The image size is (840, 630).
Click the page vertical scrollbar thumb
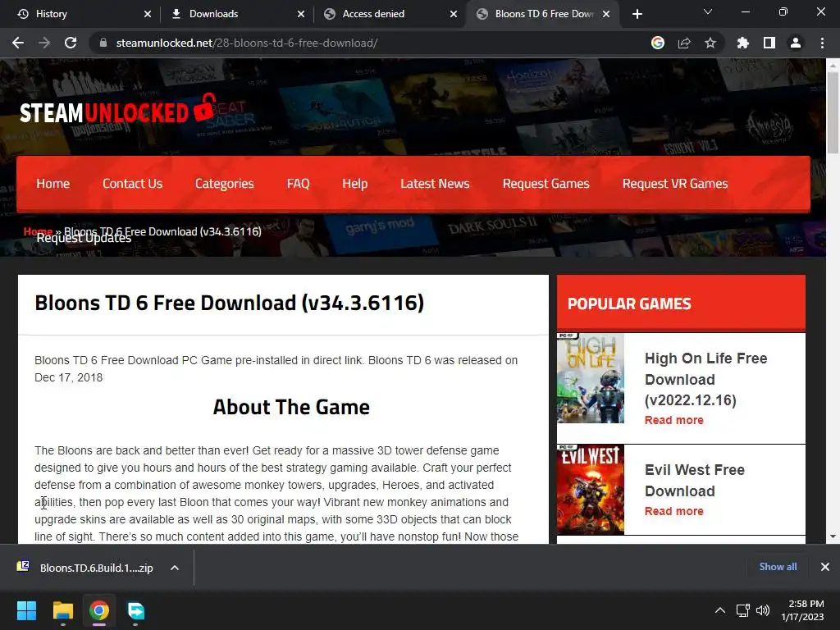(x=833, y=112)
